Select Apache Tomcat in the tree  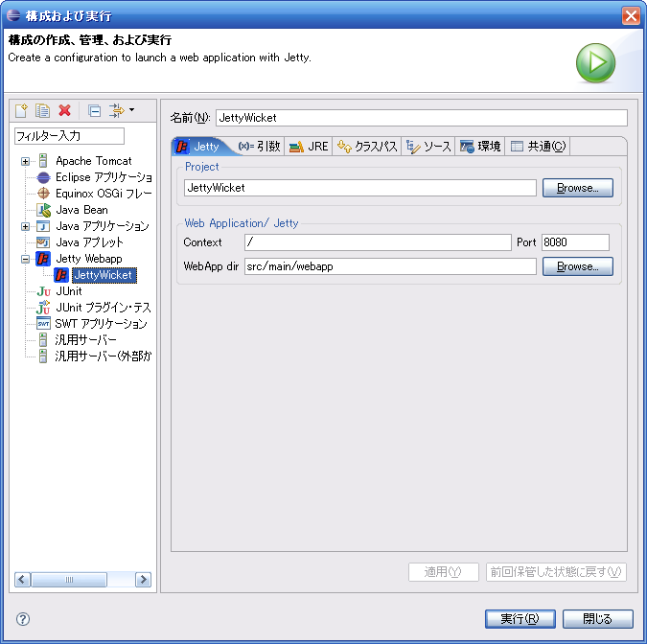tap(94, 161)
